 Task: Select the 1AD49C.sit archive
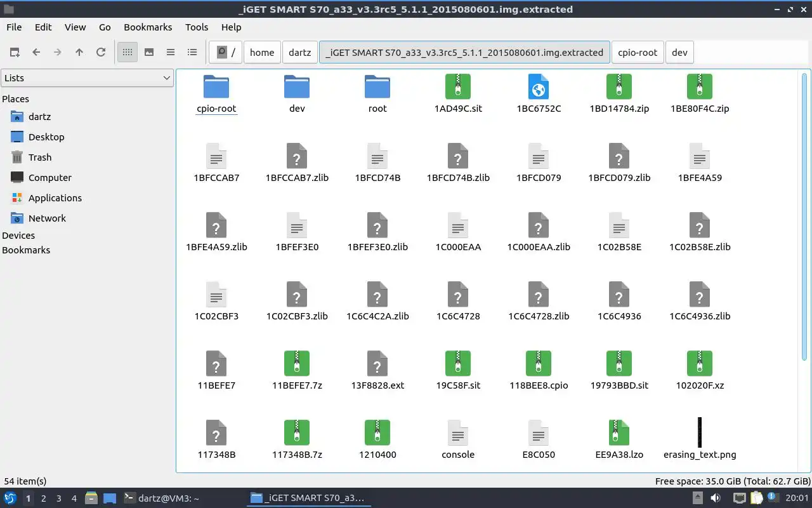458,87
